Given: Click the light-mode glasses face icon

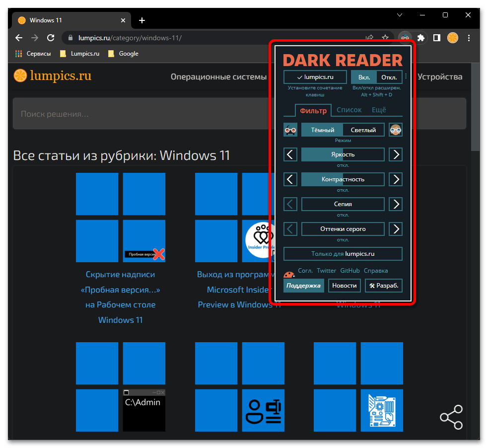Looking at the screenshot, I should pos(395,130).
